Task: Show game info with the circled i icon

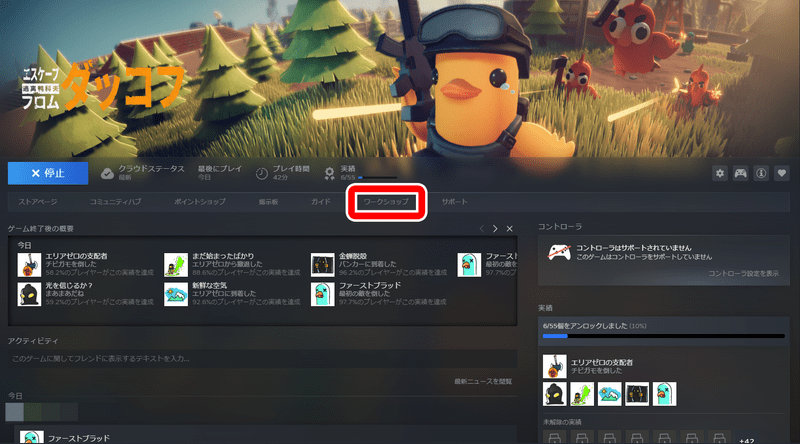Action: [x=761, y=174]
